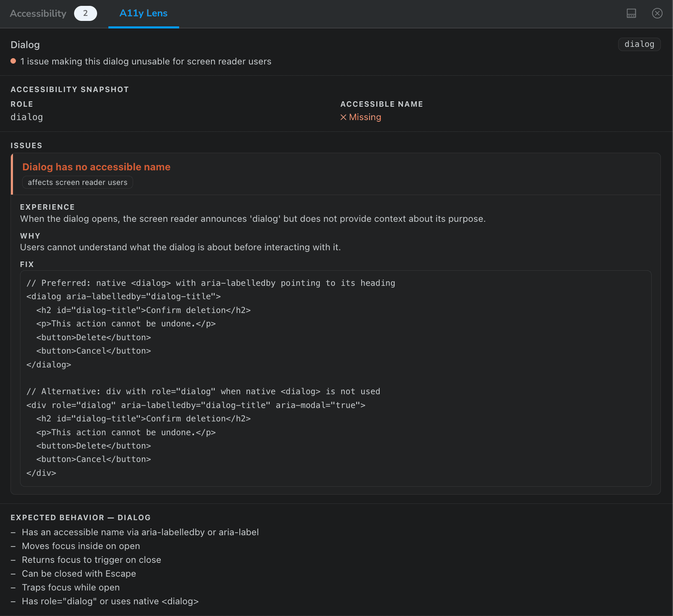Select the A11y Lens tab
Screen dimensions: 673x616
144,13
